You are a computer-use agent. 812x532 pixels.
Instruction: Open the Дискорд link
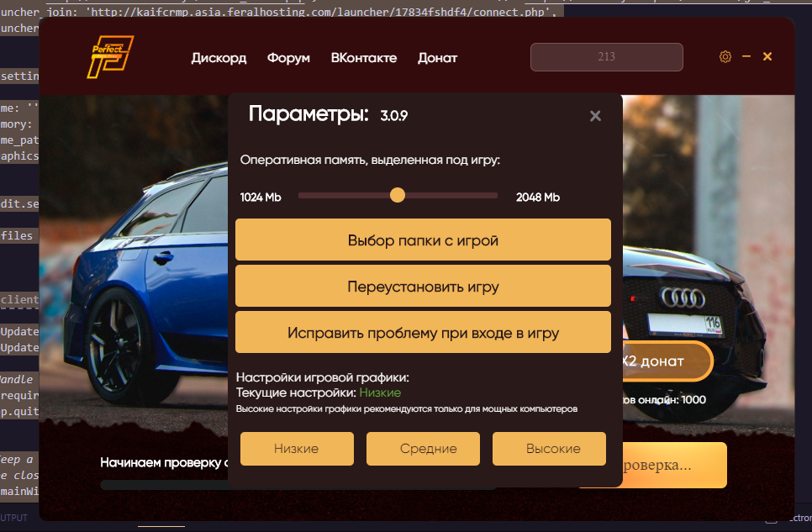pyautogui.click(x=219, y=58)
